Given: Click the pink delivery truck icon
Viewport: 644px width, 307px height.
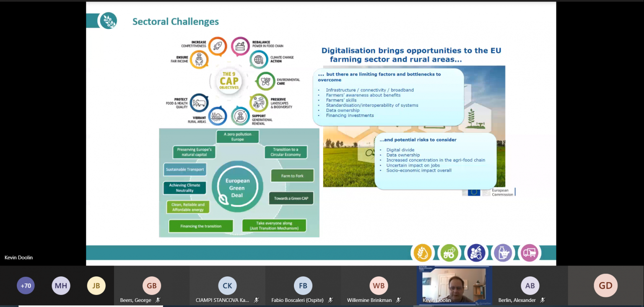Looking at the screenshot, I should [530, 253].
